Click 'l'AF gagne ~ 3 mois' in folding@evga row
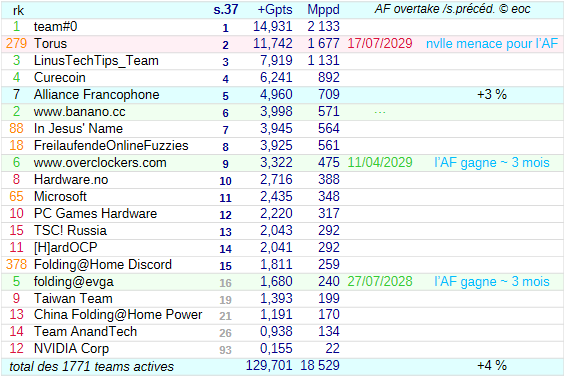 [492, 281]
